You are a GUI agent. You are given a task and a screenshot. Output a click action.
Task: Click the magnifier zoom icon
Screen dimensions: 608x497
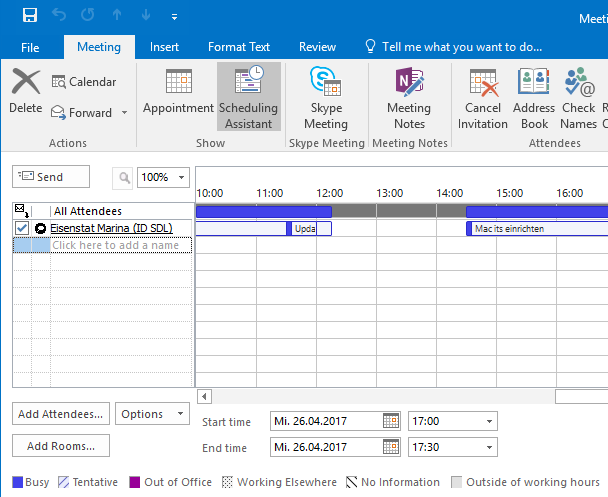point(123,178)
